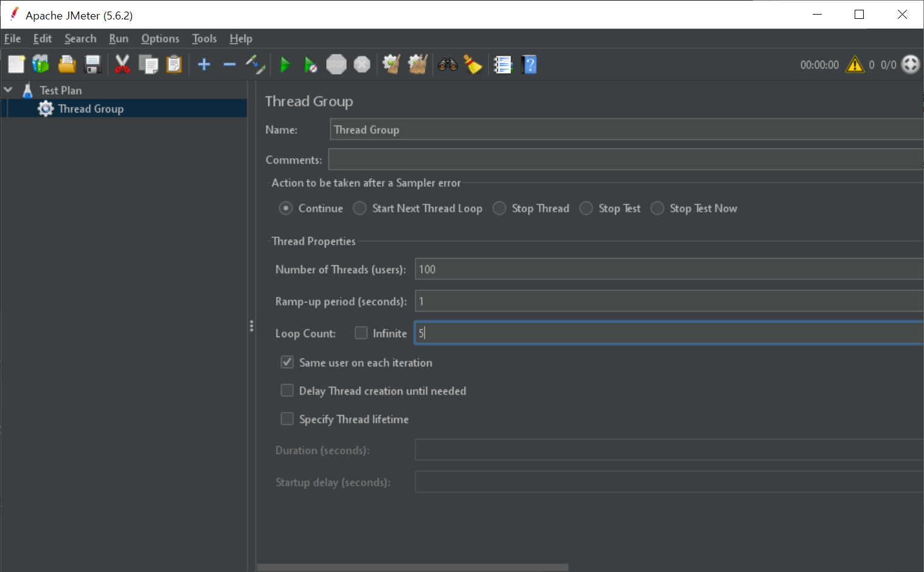Collapse the Test Plan tree node
This screenshot has height=572, width=924.
click(8, 90)
